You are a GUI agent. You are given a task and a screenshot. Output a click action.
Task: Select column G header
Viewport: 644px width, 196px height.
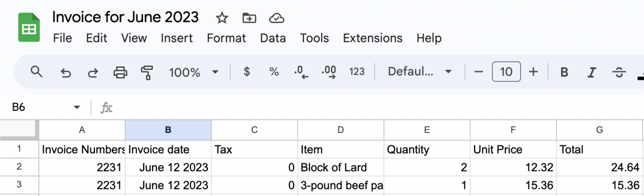(x=600, y=130)
